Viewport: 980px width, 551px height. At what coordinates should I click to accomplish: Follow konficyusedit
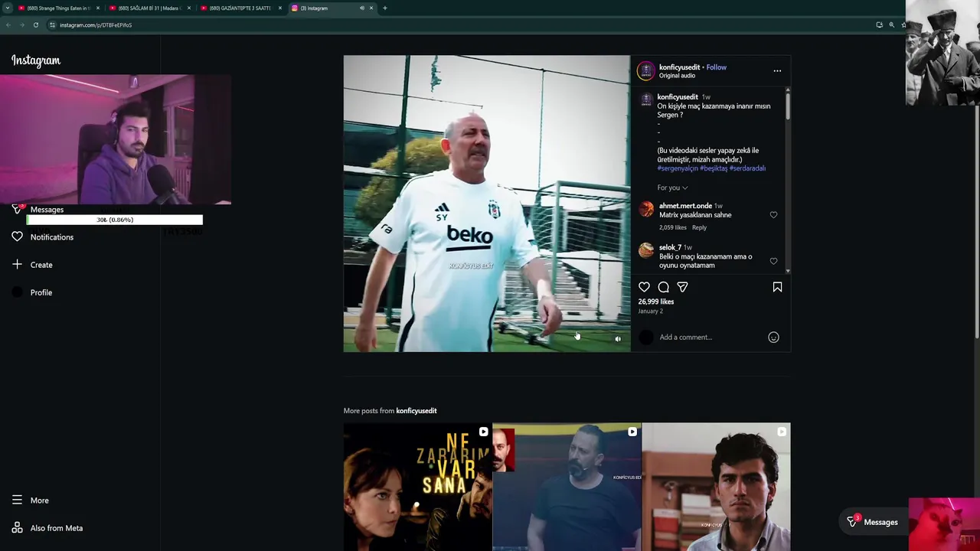(716, 67)
